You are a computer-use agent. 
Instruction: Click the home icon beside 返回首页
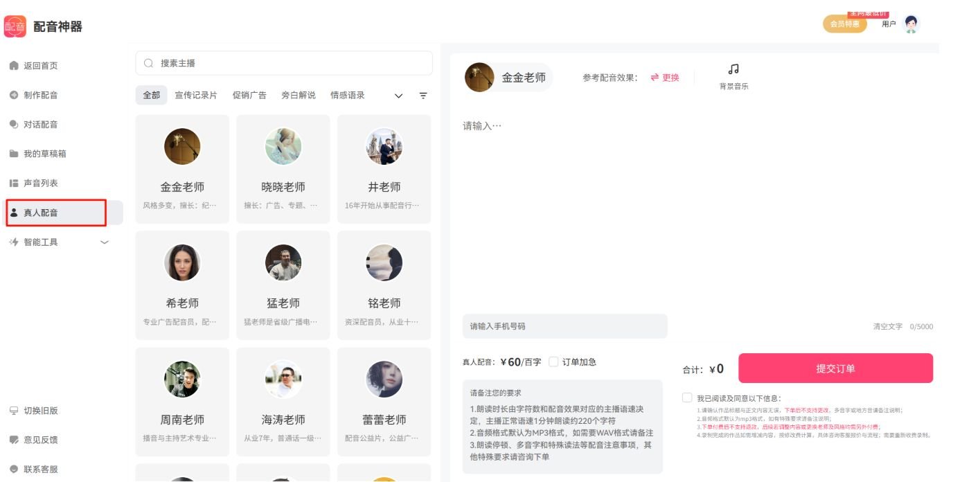[x=14, y=66]
